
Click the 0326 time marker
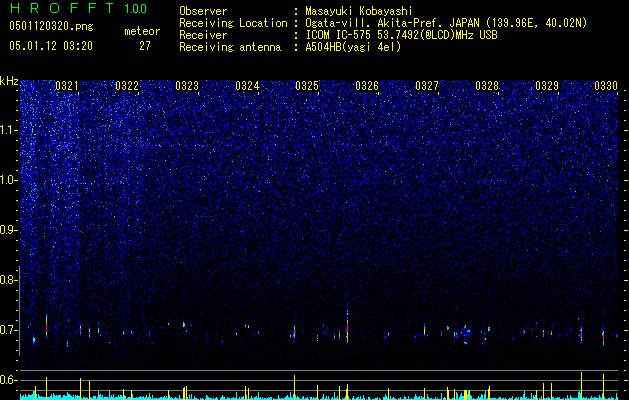tap(367, 86)
